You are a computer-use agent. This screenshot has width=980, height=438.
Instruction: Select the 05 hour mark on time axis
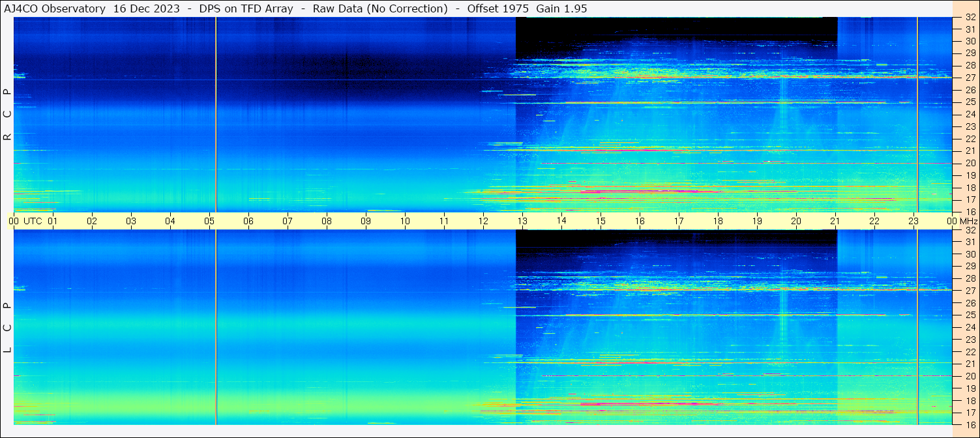tap(209, 221)
